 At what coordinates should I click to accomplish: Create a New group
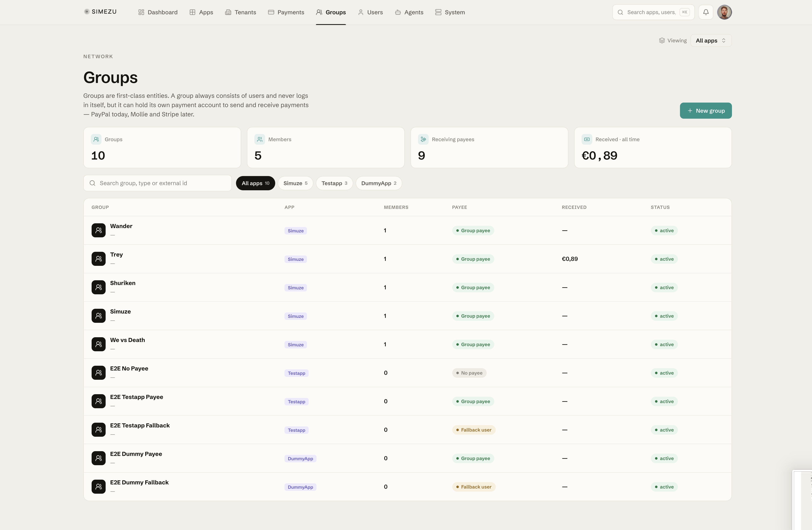[706, 111]
